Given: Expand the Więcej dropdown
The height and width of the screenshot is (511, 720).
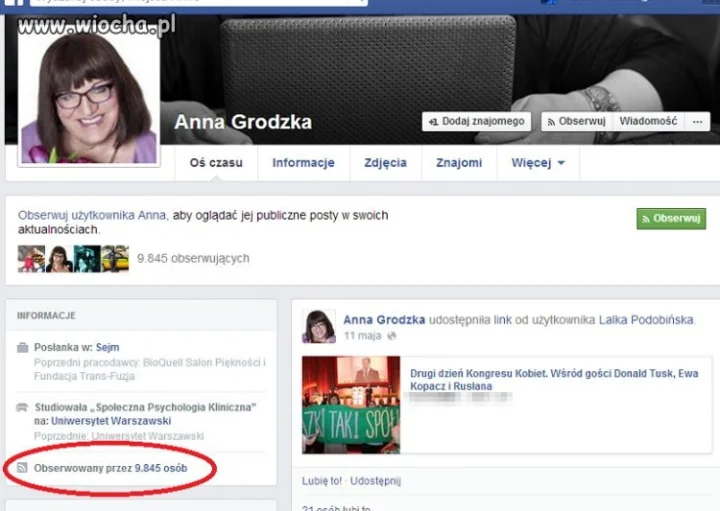Looking at the screenshot, I should coord(538,163).
